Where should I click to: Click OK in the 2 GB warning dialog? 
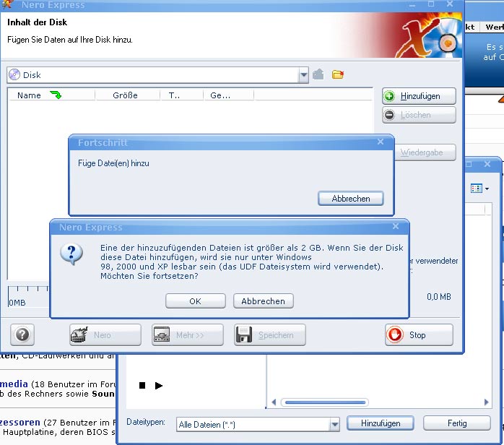[196, 301]
